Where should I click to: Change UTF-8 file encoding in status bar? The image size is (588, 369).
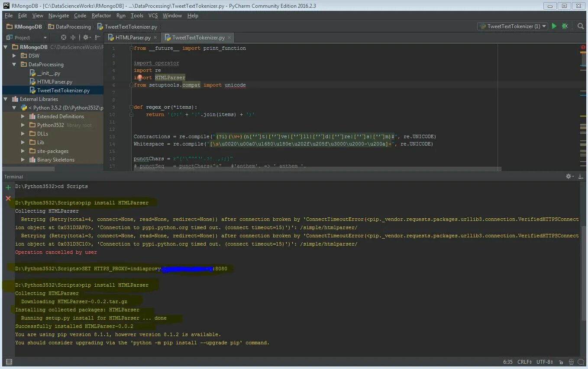coord(545,362)
